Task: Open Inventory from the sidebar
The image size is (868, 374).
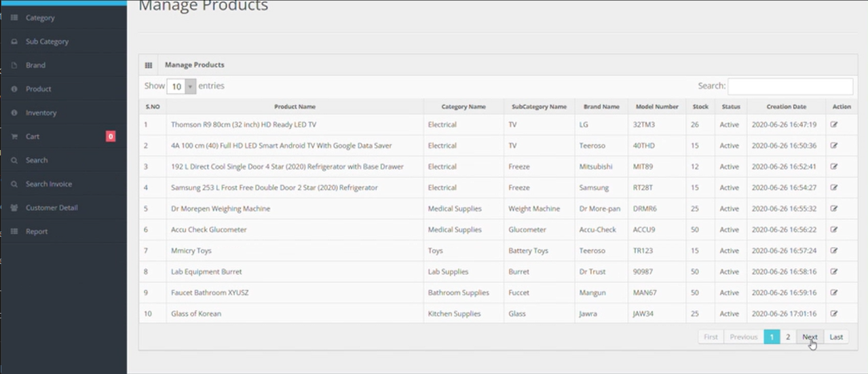Action: [x=41, y=113]
